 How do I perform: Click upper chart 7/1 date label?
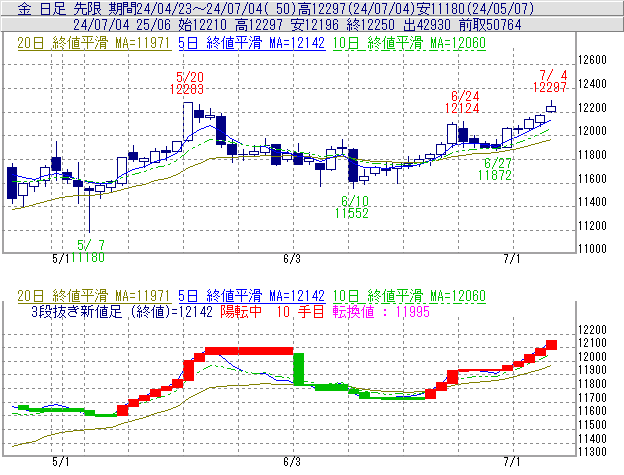point(512,259)
